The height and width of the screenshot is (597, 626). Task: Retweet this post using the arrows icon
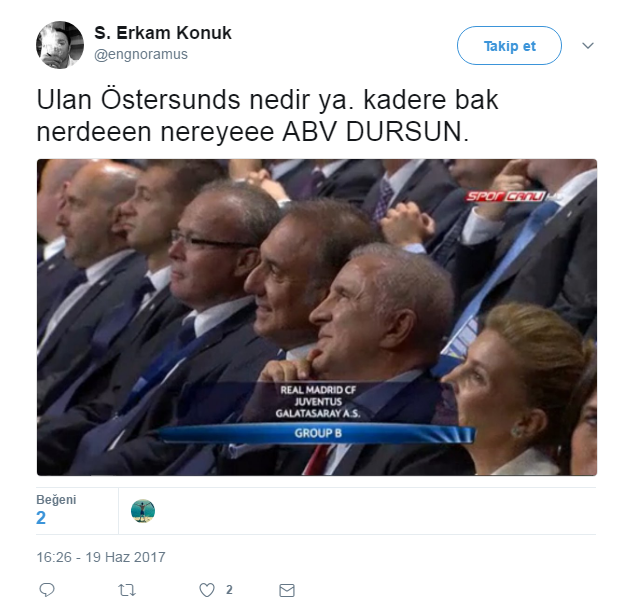coord(127,590)
